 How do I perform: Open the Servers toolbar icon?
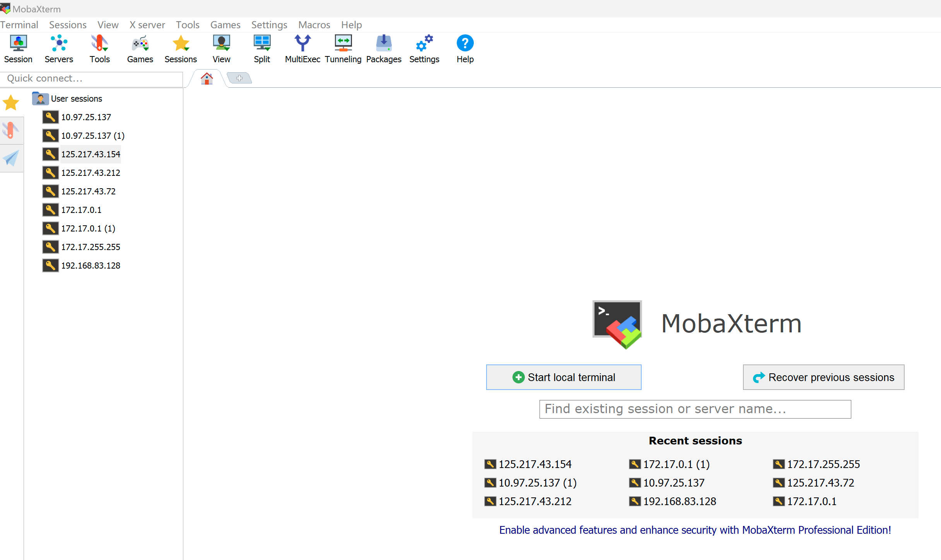point(59,49)
